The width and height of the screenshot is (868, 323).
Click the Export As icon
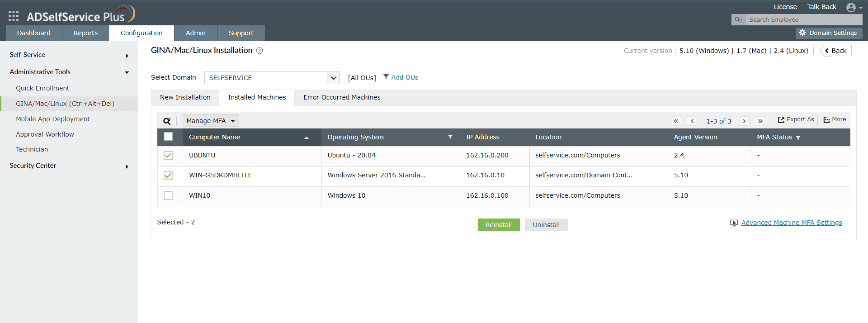tap(781, 119)
